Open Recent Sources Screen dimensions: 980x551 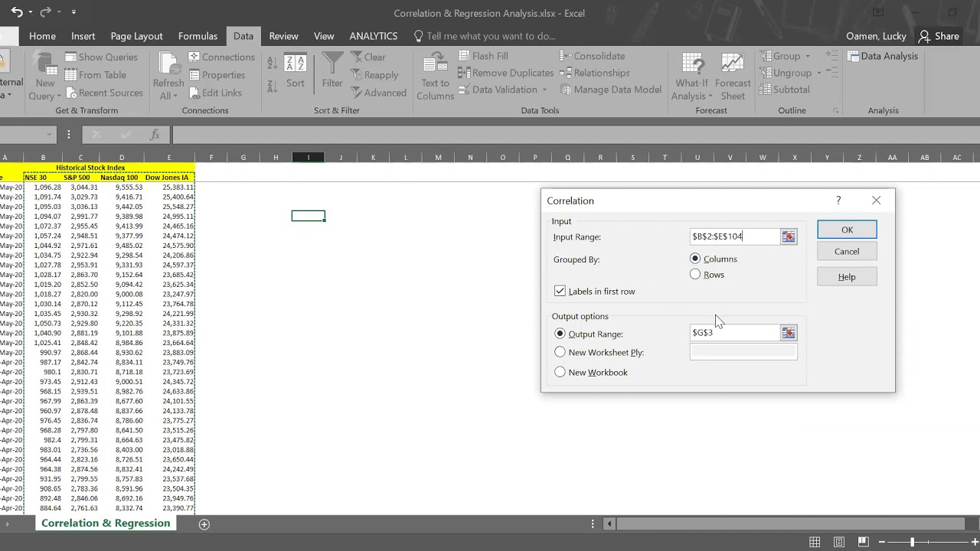(104, 93)
